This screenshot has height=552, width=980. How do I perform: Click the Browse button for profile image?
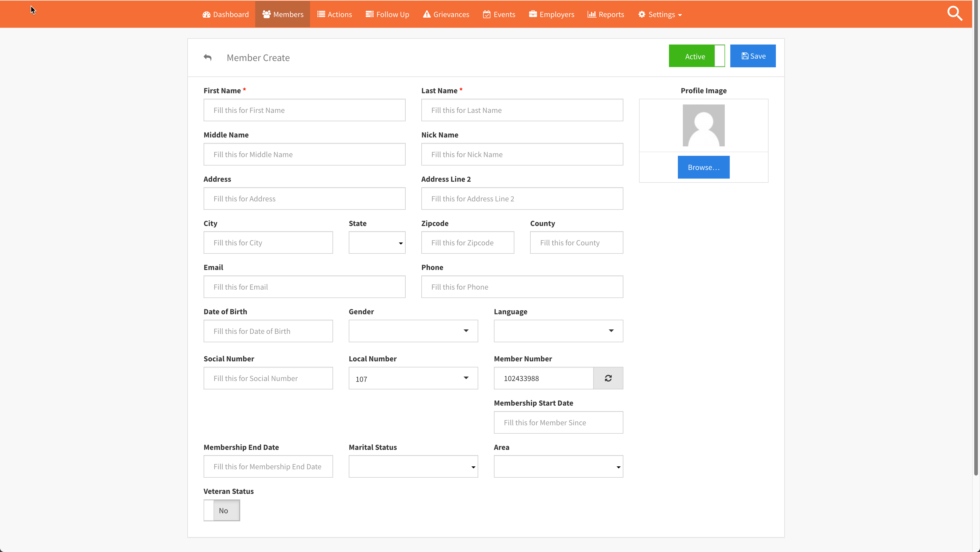tap(703, 167)
